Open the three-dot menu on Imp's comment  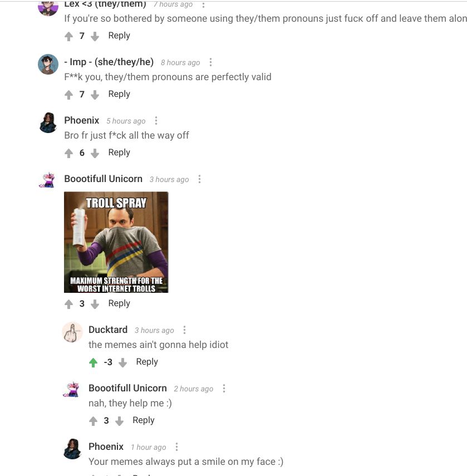(210, 62)
